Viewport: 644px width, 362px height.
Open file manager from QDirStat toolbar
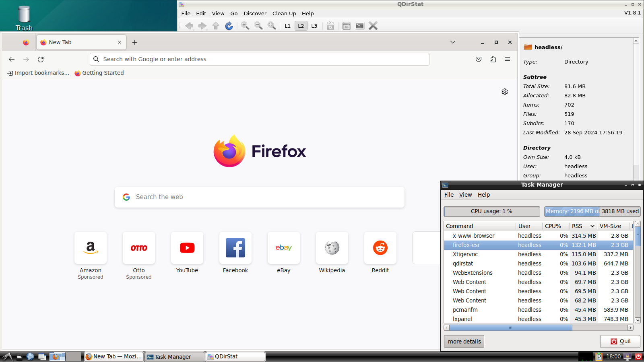346,26
